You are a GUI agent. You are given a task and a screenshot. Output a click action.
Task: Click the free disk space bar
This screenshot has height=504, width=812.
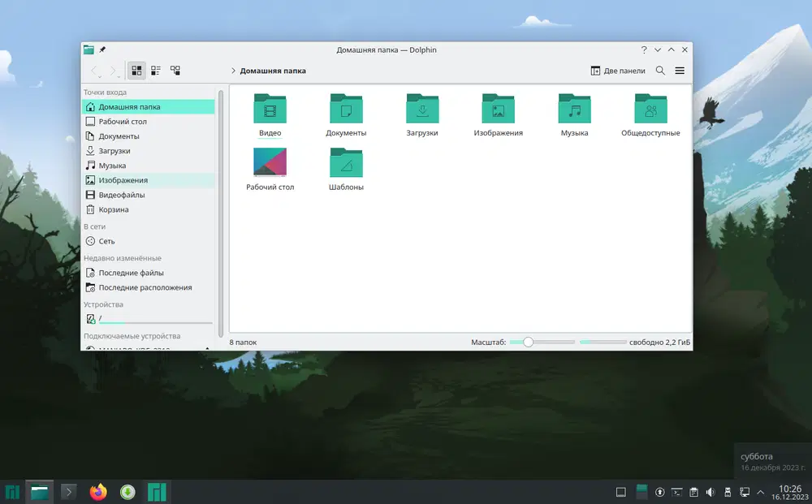tap(603, 342)
